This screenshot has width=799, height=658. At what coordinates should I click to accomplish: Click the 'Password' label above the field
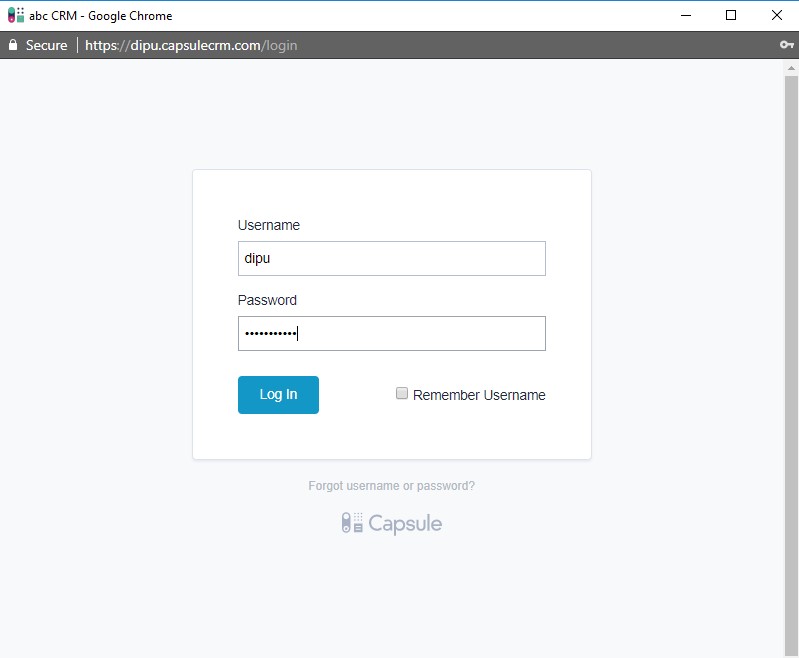click(x=267, y=300)
